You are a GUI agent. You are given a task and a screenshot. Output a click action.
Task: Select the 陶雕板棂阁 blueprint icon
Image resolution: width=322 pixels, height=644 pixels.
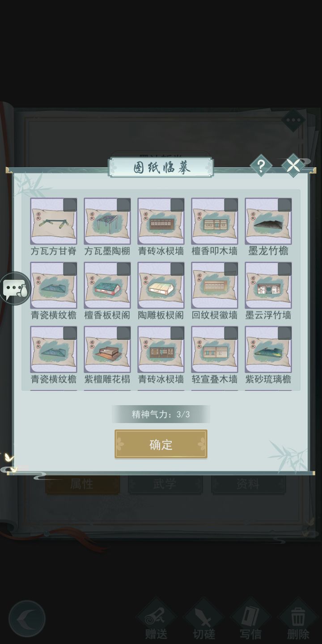(161, 285)
